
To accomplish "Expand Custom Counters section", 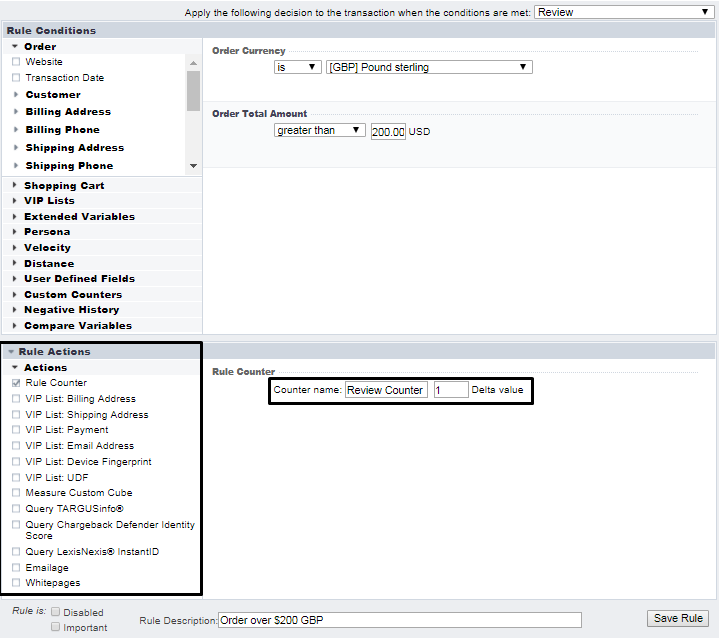I will tap(15, 294).
